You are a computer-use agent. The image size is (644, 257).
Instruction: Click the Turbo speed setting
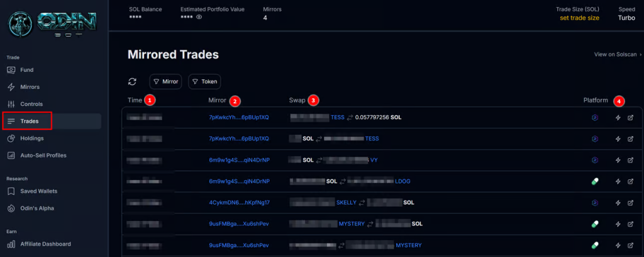(x=626, y=18)
